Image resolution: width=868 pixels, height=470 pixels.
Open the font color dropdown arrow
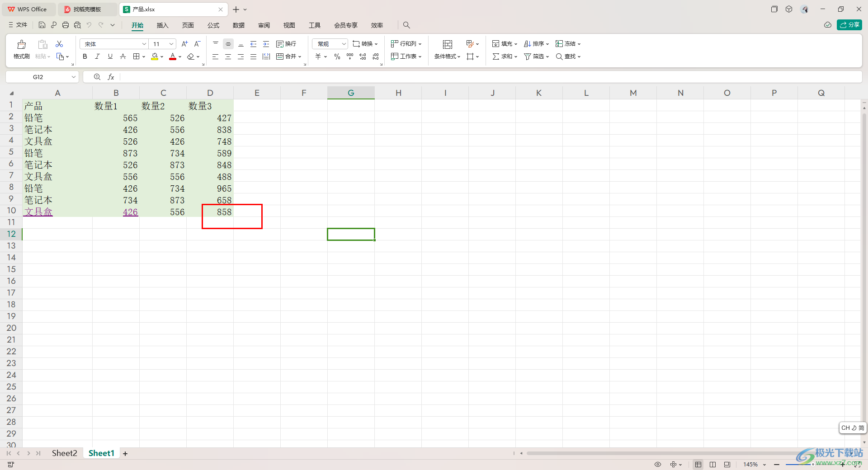180,57
